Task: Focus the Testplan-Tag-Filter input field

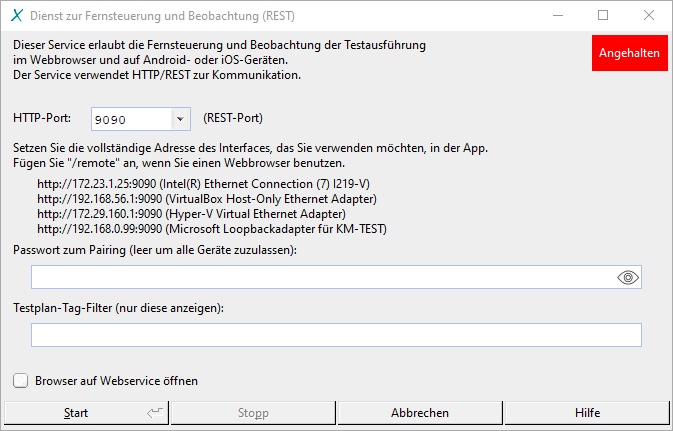Action: [x=336, y=335]
